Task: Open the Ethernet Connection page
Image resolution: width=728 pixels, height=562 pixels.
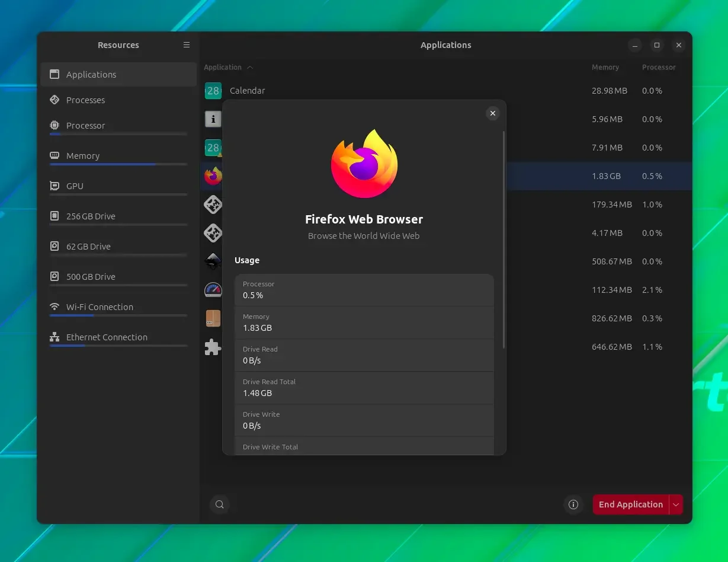Action: coord(118,339)
